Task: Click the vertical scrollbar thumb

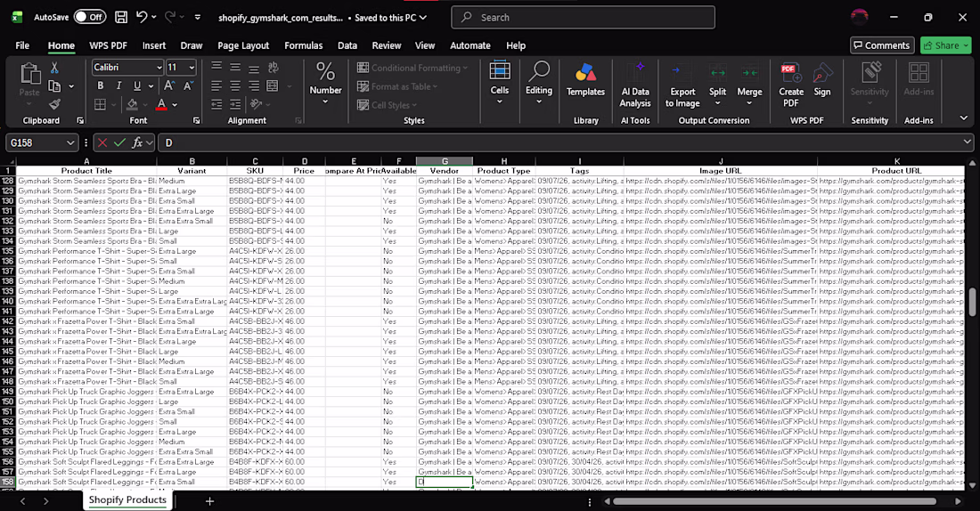Action: click(973, 303)
